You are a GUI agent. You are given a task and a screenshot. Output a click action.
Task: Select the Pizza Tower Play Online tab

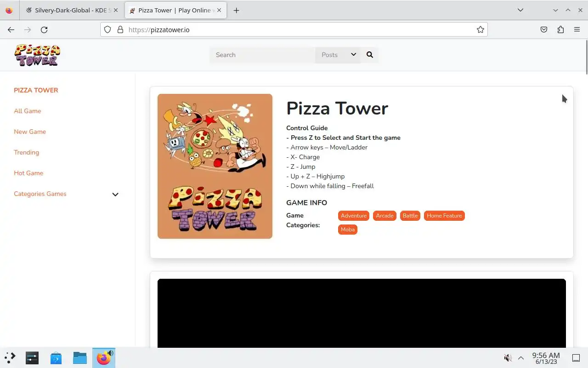[175, 10]
